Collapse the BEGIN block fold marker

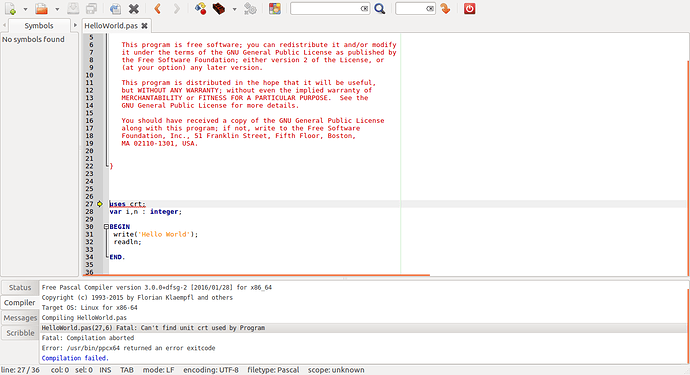(106, 227)
